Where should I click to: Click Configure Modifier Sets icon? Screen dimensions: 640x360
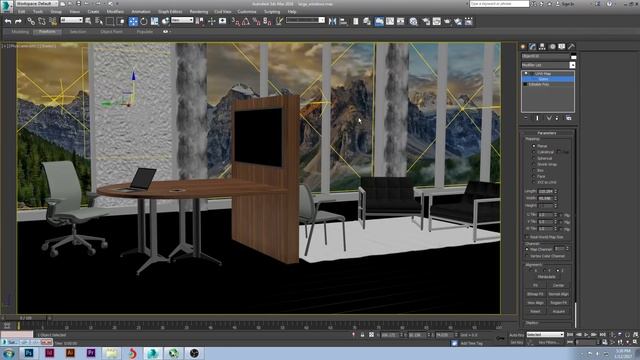569,118
